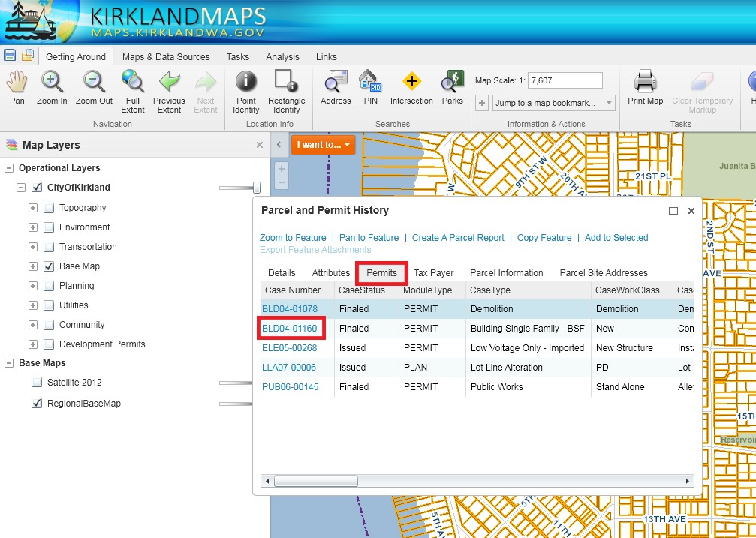Open the Jump to a map bookmark dropdown
The width and height of the screenshot is (756, 538).
554,103
